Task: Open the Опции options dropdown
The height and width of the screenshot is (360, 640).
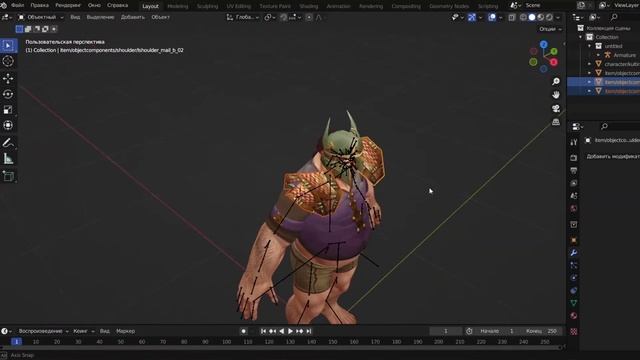Action: (550, 29)
